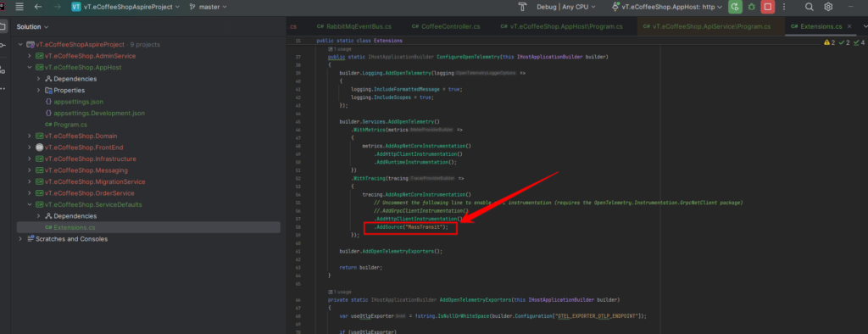Select appsettings.json in the tree
The width and height of the screenshot is (868, 334).
click(78, 102)
